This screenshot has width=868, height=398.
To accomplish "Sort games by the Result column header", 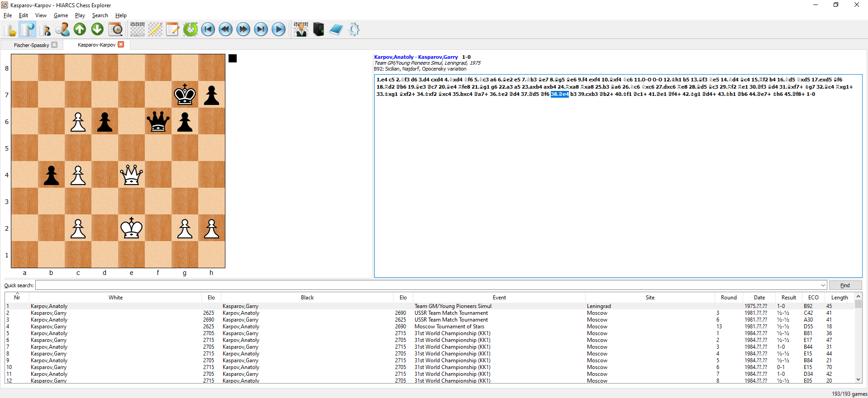I will click(x=789, y=298).
